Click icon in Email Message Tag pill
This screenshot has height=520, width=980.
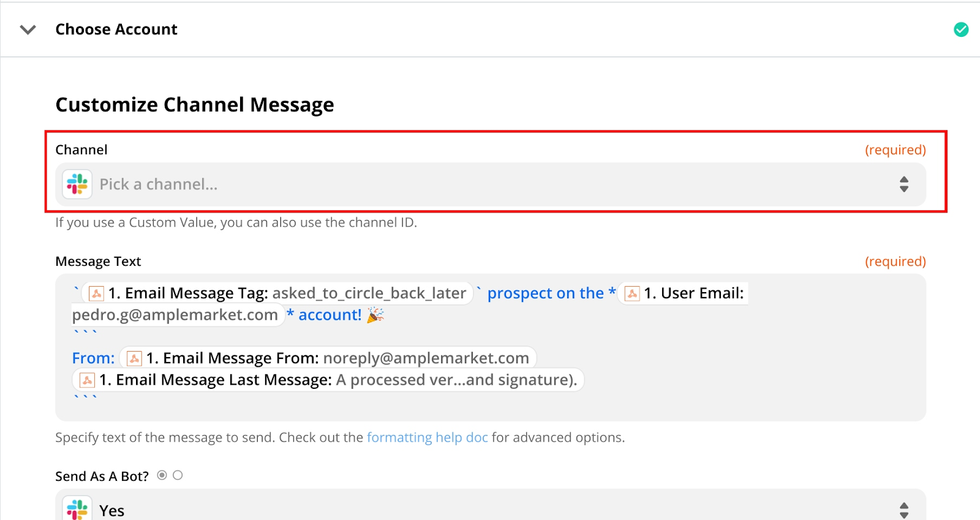tap(96, 293)
